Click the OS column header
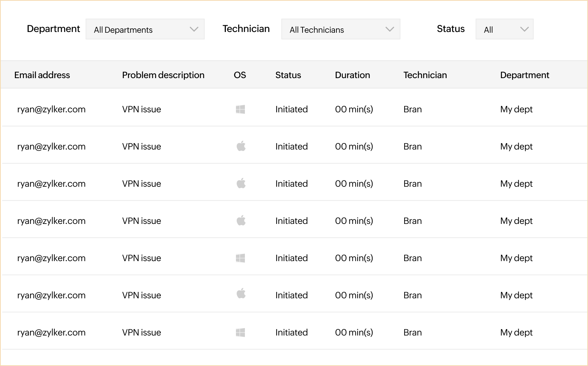 pyautogui.click(x=240, y=75)
